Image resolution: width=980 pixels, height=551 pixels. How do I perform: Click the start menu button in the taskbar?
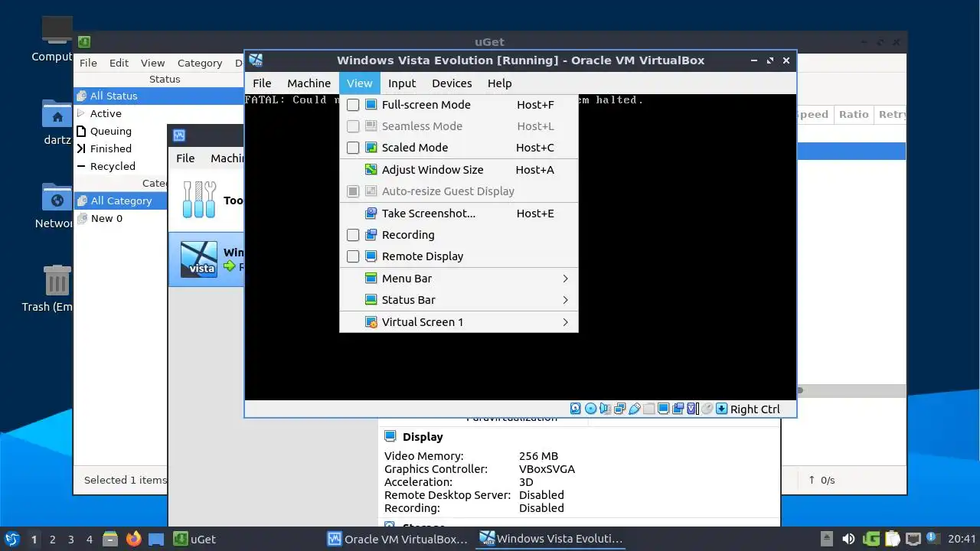click(11, 539)
